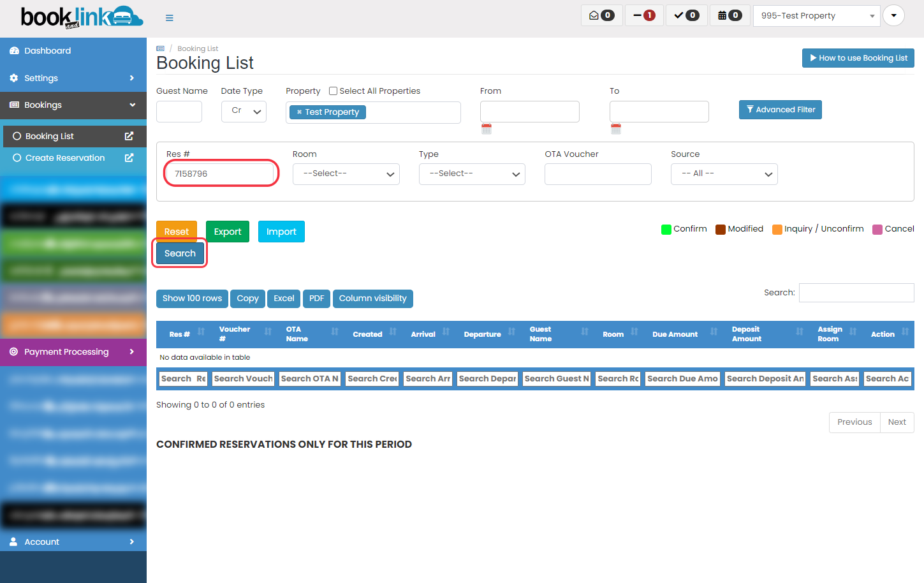Sort by Departure column
The height and width of the screenshot is (583, 924).
pos(487,334)
